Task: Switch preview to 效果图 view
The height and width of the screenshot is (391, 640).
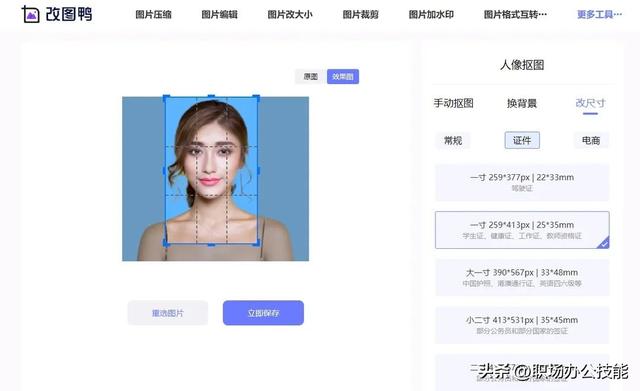Action: coord(343,76)
